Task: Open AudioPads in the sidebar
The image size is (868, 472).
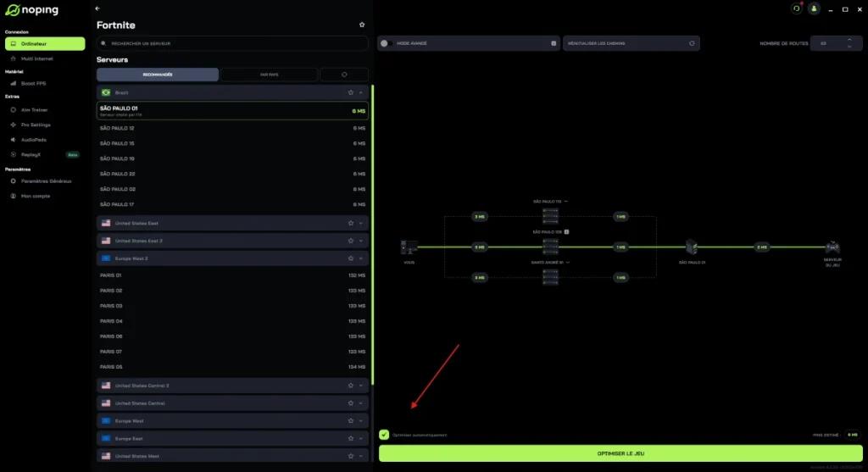Action: [x=33, y=140]
